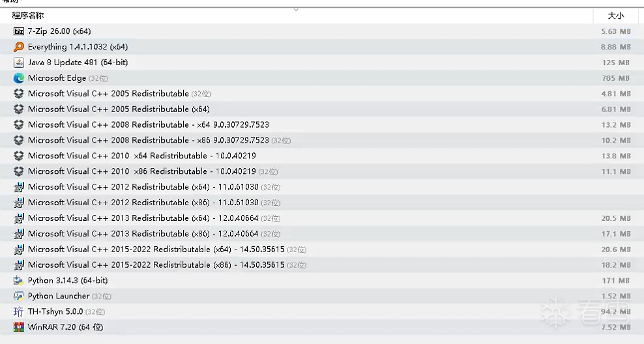644x344 pixels.
Task: Select Visual C++ 2010 x64 10.0.40219 name
Action: (142, 156)
